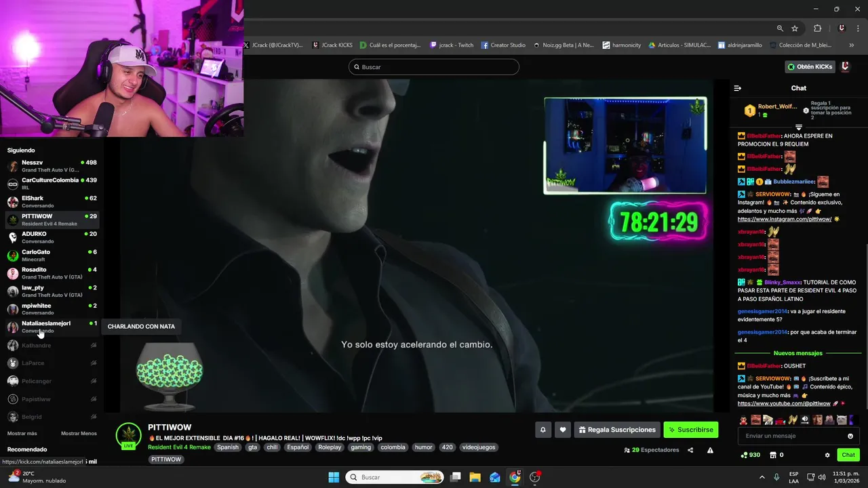Click the green Suscribirse button
Screen dimensions: 868x488
(690, 430)
